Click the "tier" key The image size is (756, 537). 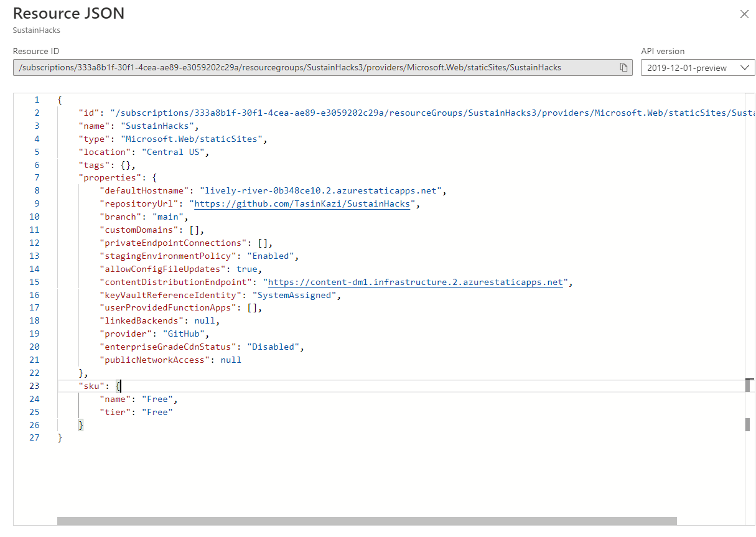click(x=115, y=412)
